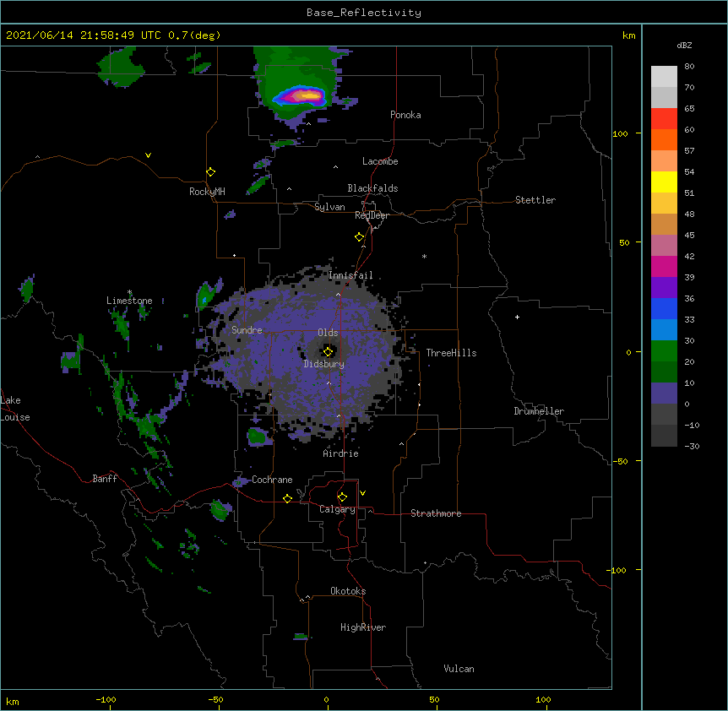Click the Airdrie label
Screen dimensions: 728x711
(x=341, y=453)
